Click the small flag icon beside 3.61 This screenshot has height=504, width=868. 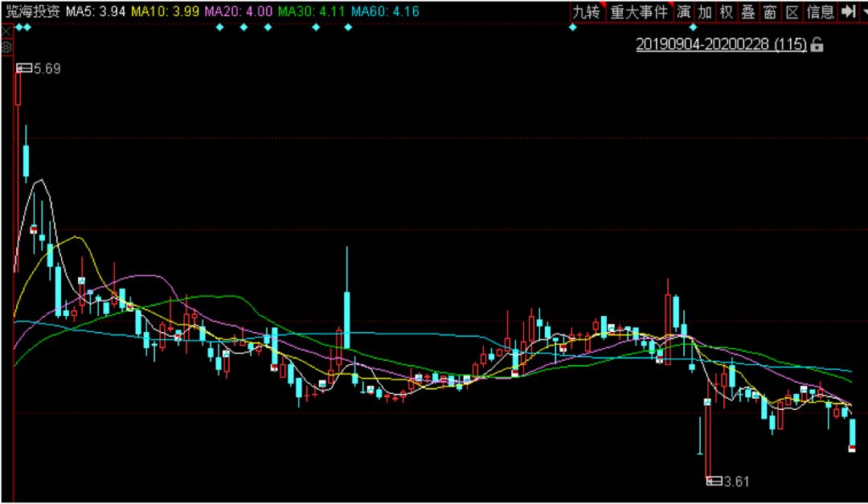tap(714, 481)
